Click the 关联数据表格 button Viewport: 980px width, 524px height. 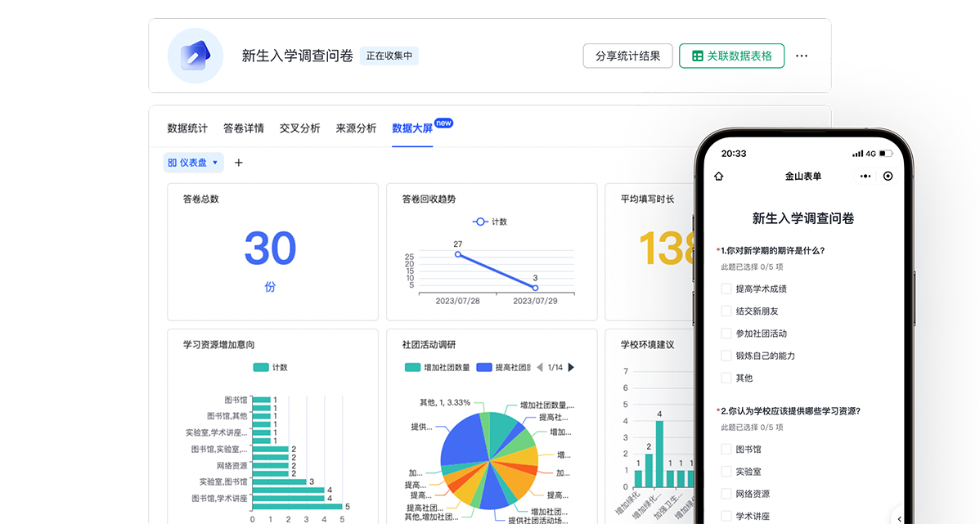[731, 56]
